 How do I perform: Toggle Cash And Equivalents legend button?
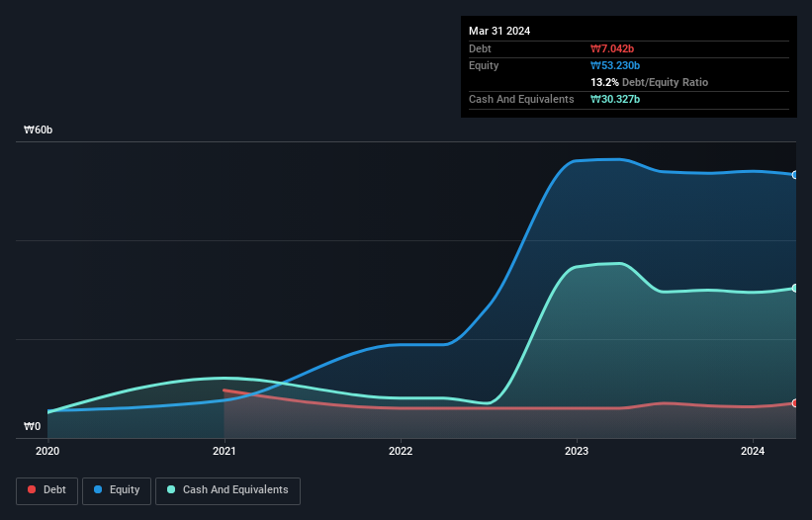tap(227, 490)
